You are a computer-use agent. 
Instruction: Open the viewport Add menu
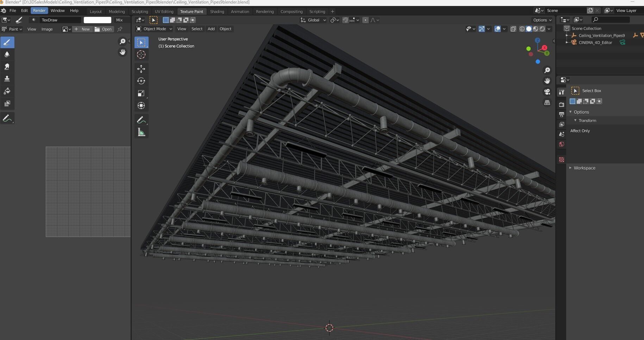(x=211, y=29)
